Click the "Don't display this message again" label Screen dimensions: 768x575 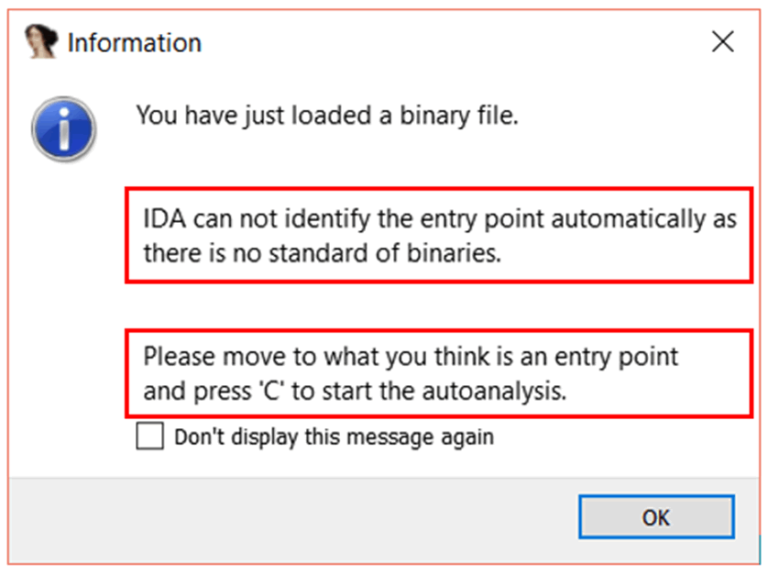pos(333,437)
